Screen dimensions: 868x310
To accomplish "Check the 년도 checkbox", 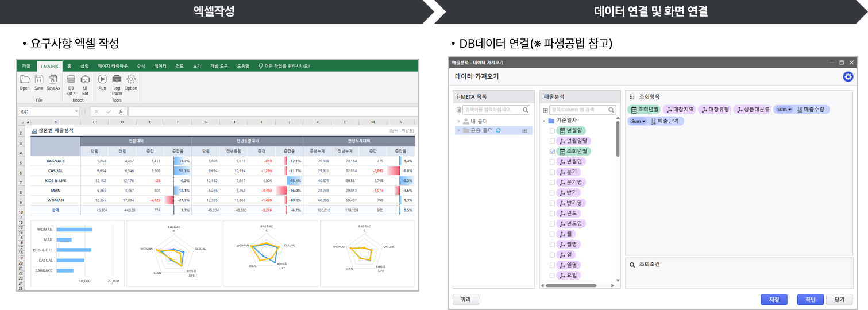I will 552,214.
